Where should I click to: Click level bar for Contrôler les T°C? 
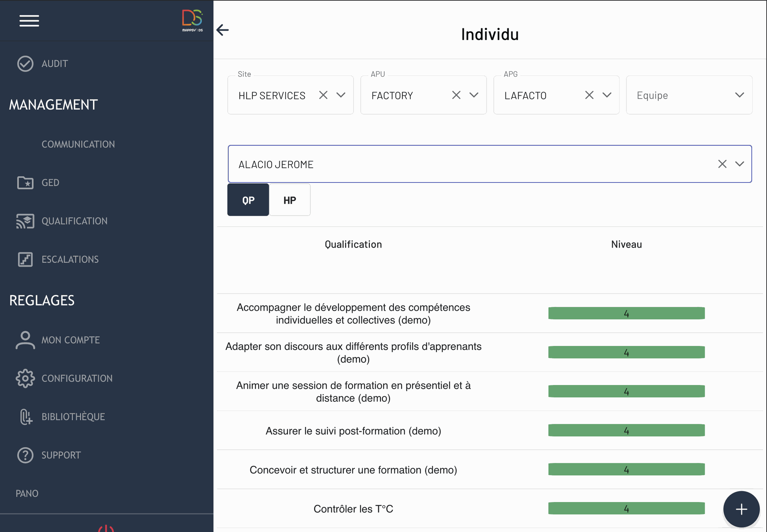[626, 508]
